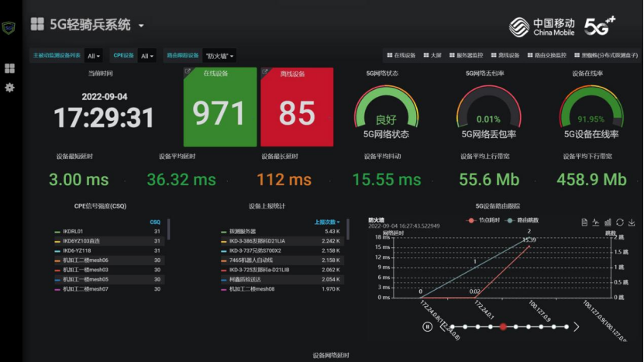This screenshot has height=362, width=644.
Task: Open external link icon on 离线设备 panel
Action: (265, 72)
